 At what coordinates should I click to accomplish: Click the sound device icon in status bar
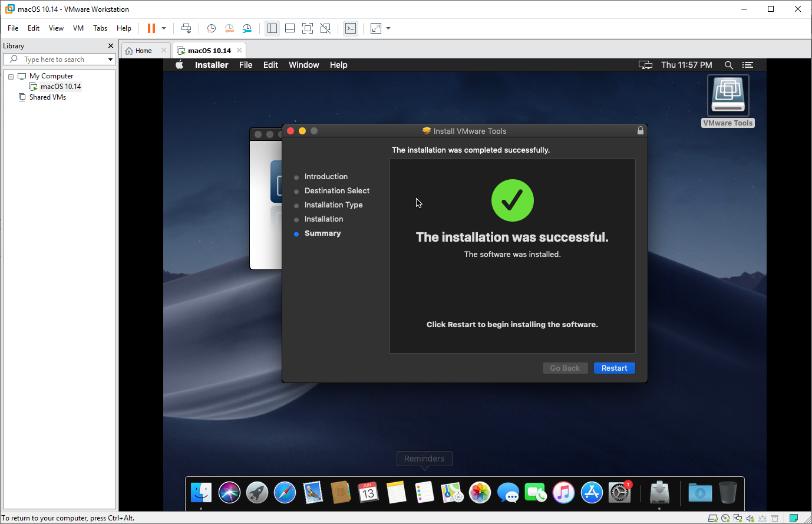(750, 518)
